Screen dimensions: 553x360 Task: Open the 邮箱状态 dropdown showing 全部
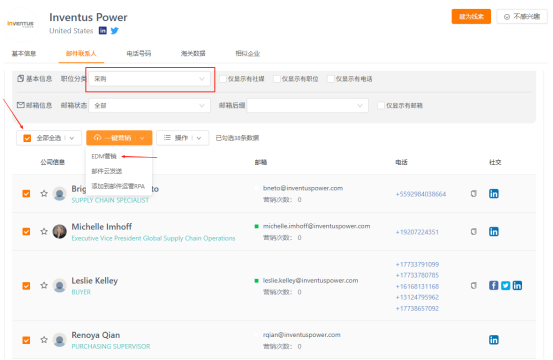pyautogui.click(x=150, y=105)
